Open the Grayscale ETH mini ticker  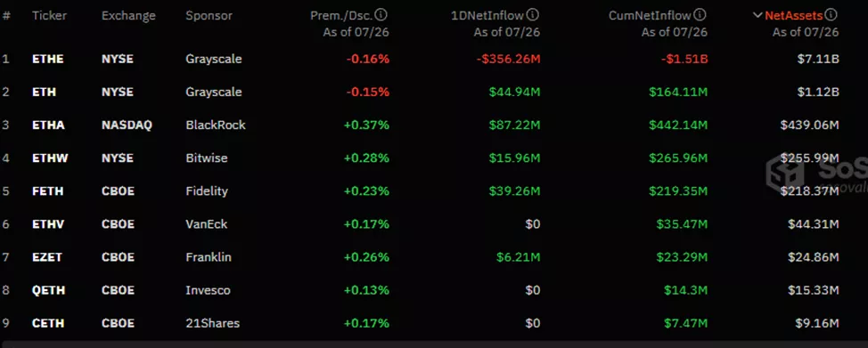(x=44, y=92)
